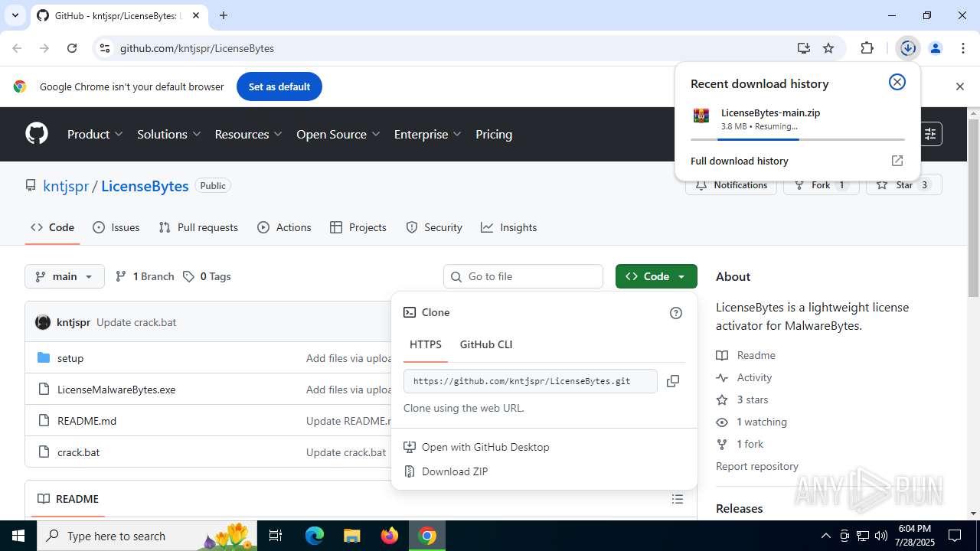Switch to the Security tab
The image size is (980, 551).
click(x=434, y=227)
